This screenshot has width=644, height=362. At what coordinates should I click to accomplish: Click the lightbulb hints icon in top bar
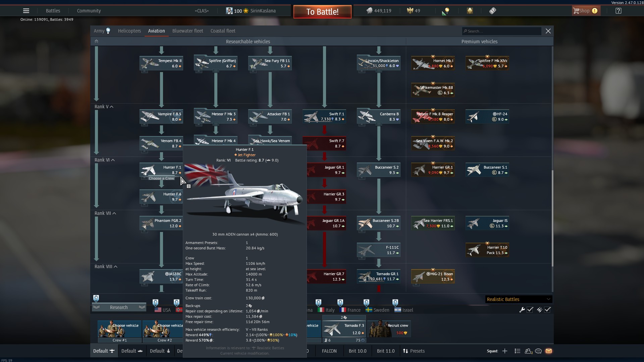446,11
